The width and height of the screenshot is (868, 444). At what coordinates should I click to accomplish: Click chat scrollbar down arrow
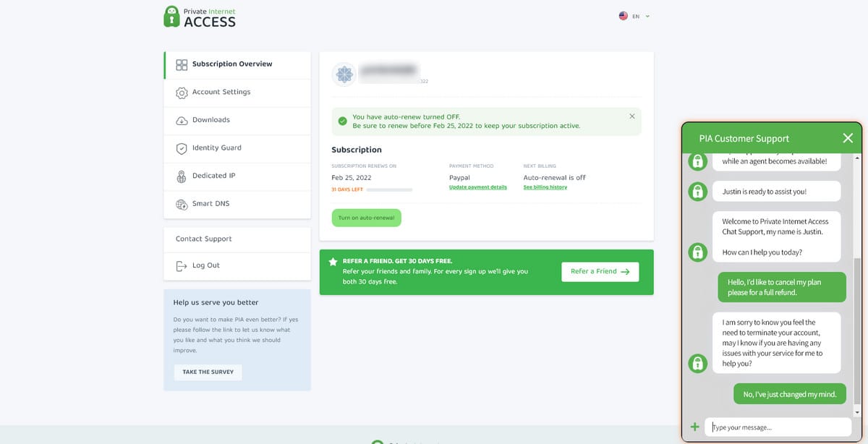click(x=858, y=412)
